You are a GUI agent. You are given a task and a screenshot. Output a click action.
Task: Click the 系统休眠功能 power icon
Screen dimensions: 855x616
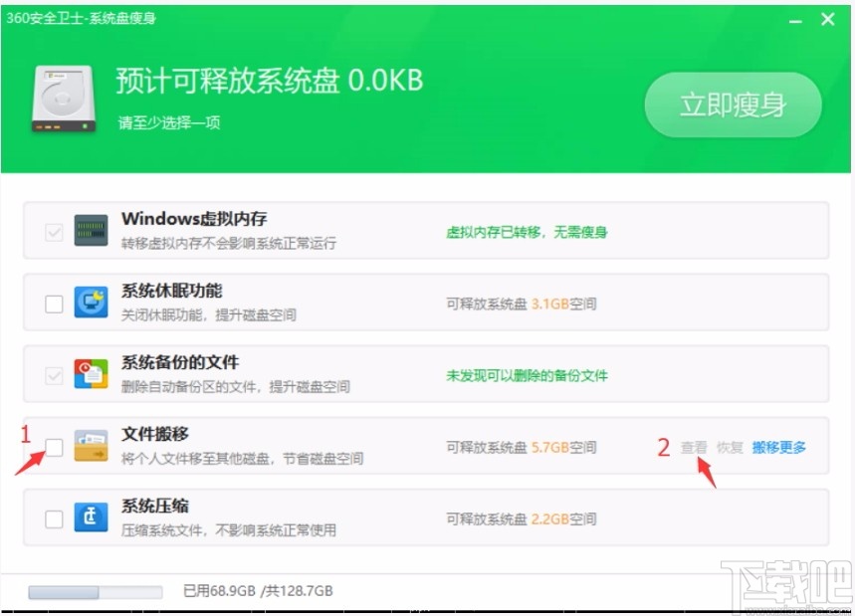coord(91,304)
